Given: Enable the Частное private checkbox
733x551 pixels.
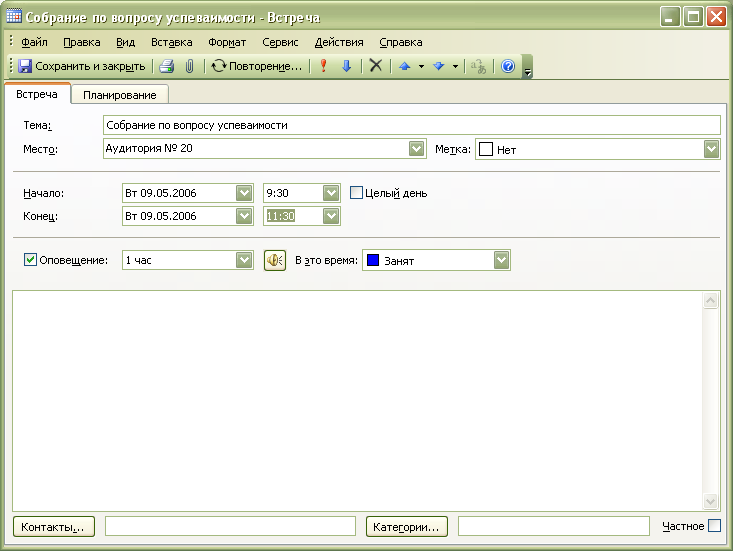Looking at the screenshot, I should click(x=714, y=526).
